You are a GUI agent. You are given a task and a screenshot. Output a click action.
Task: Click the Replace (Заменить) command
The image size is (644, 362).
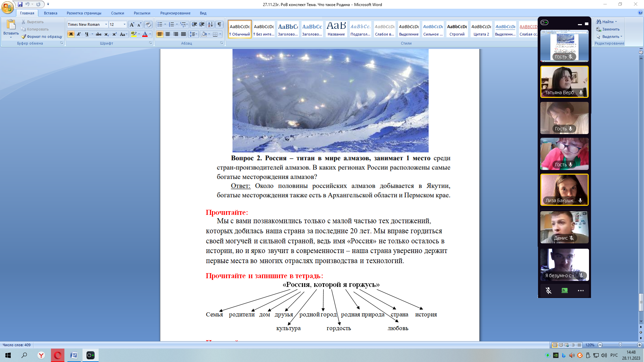point(608,29)
